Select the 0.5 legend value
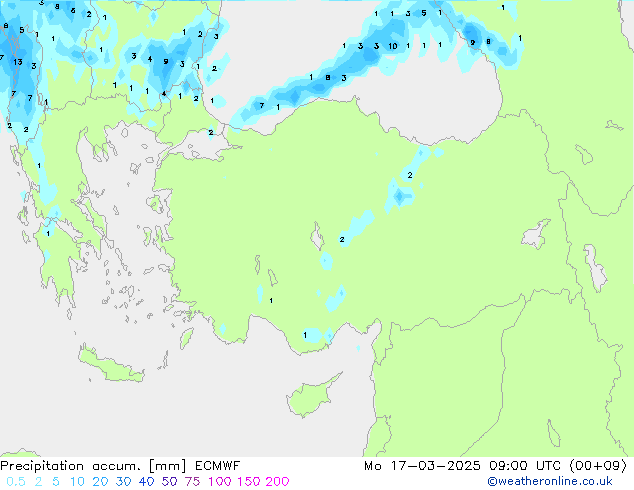Viewport: 634px width, 490px height. point(16,482)
